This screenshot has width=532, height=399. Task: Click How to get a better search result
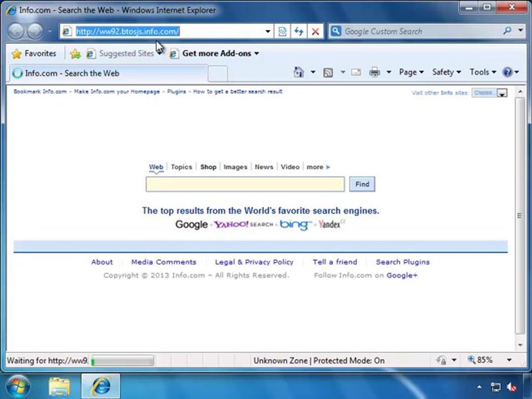point(238,91)
